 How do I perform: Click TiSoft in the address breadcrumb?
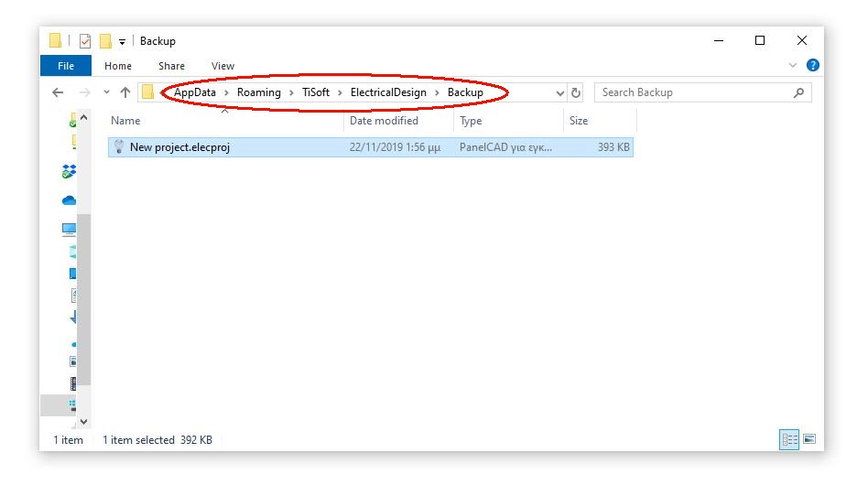pyautogui.click(x=315, y=92)
